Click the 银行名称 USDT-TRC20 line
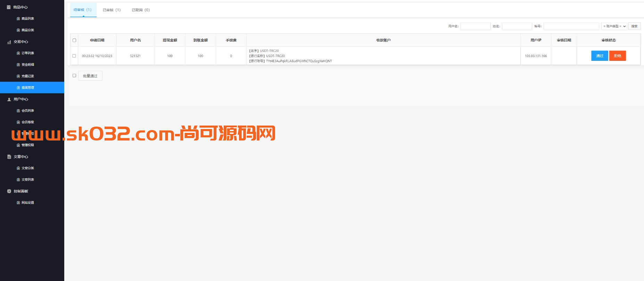Image resolution: width=644 pixels, height=281 pixels. pos(267,56)
